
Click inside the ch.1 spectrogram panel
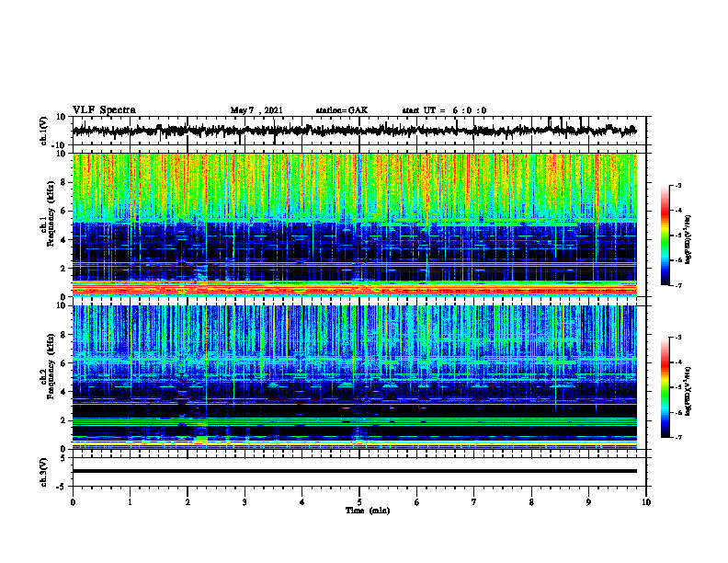[x=354, y=224]
